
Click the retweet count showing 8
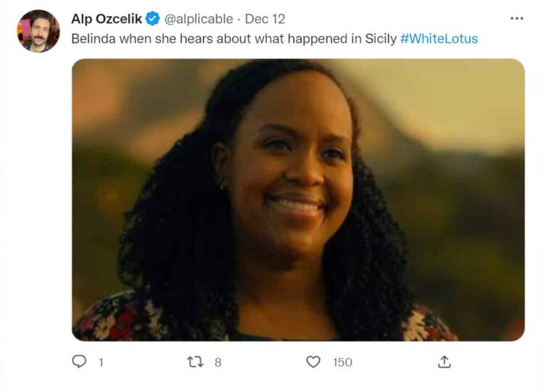(x=218, y=362)
